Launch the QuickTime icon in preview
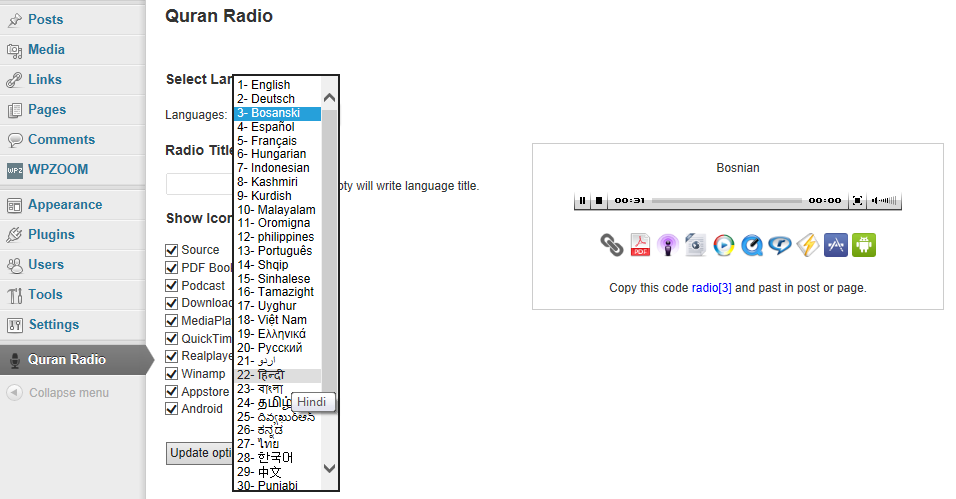 click(752, 245)
